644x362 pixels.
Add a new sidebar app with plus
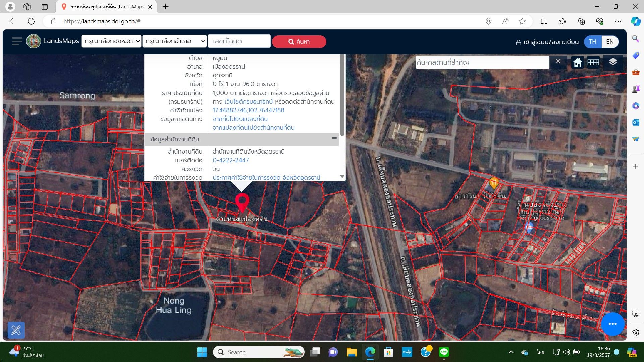635,166
